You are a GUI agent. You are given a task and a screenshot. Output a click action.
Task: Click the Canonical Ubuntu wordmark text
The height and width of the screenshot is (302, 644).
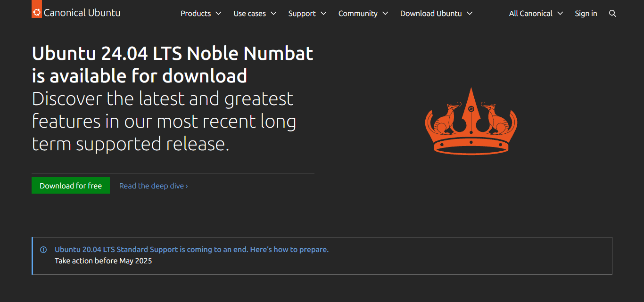click(x=82, y=13)
